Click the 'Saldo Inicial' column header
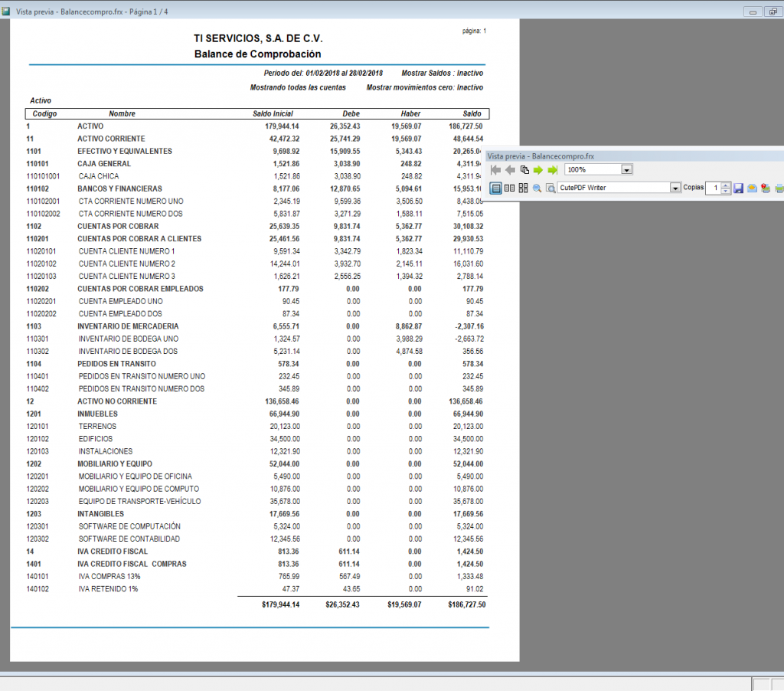 273,113
